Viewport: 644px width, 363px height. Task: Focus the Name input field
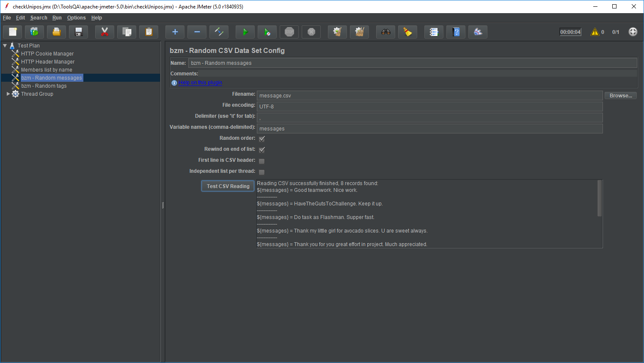(413, 63)
